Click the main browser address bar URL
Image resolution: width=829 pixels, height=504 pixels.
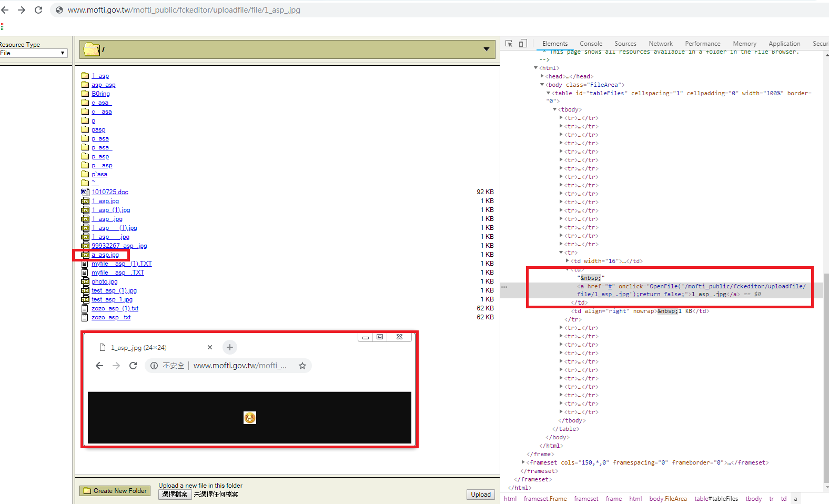coord(184,10)
